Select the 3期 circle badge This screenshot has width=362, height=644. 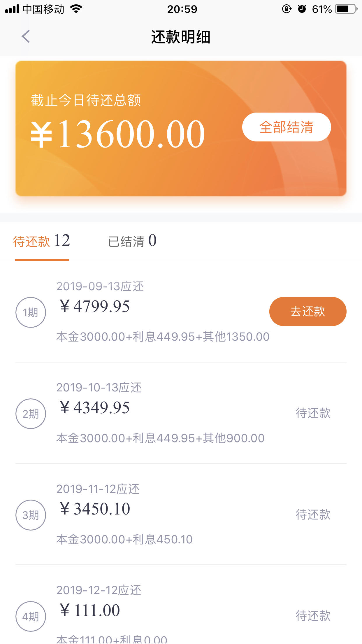31,515
